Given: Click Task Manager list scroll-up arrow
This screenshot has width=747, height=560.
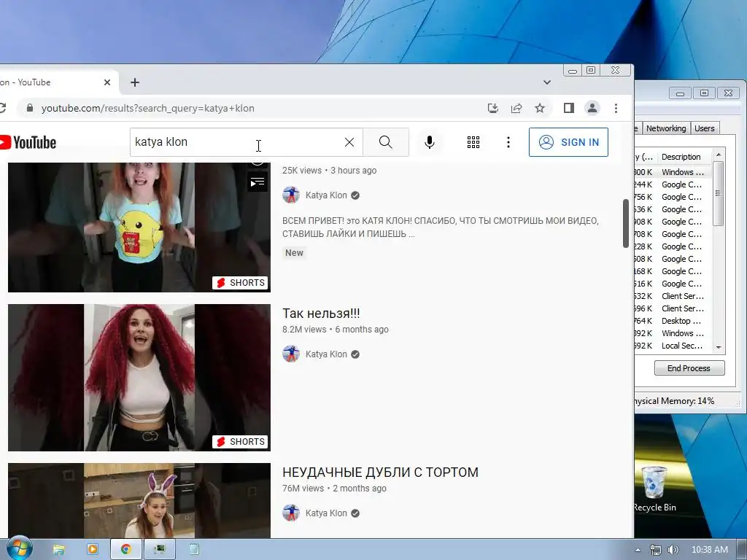Looking at the screenshot, I should pyautogui.click(x=719, y=155).
